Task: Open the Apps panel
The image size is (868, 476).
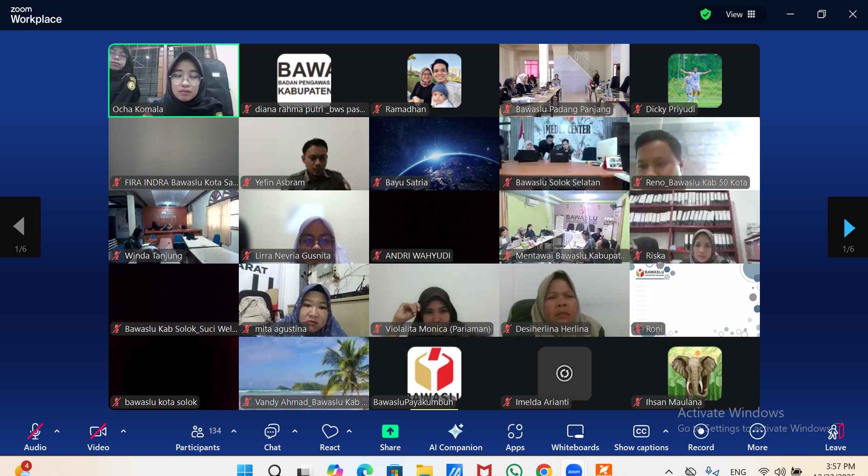Action: tap(515, 432)
